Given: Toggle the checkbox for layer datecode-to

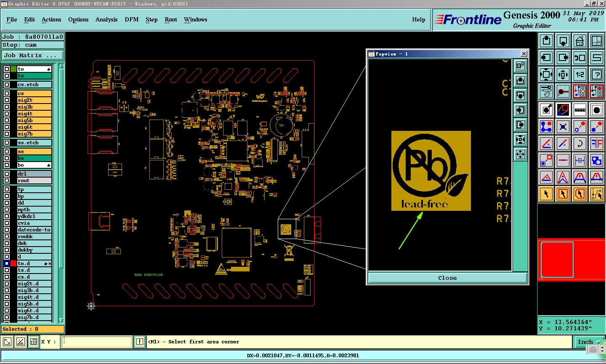Looking at the screenshot, I should click(x=7, y=230).
